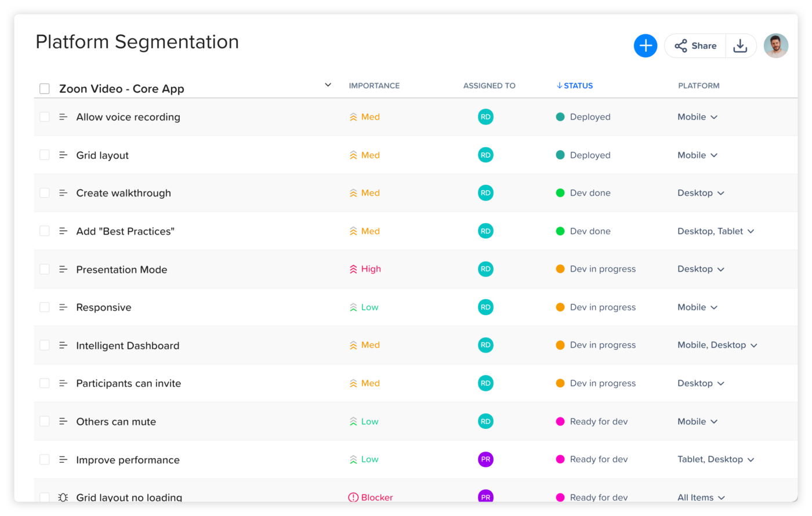The image size is (812, 516).
Task: Open the platform dropdown for Intelligent Dashboard
Action: pos(754,346)
